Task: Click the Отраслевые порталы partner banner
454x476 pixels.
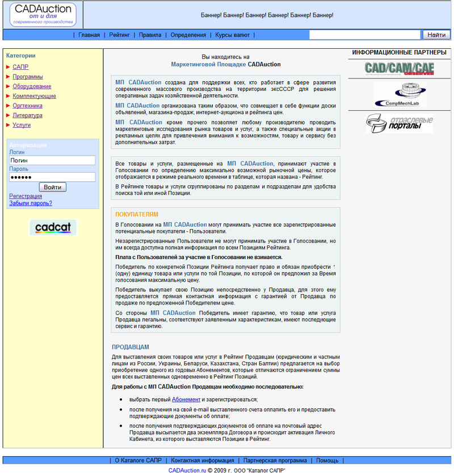Action: pos(399,123)
